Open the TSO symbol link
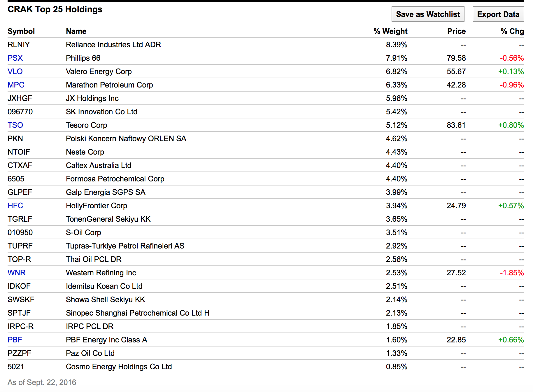 [x=15, y=125]
